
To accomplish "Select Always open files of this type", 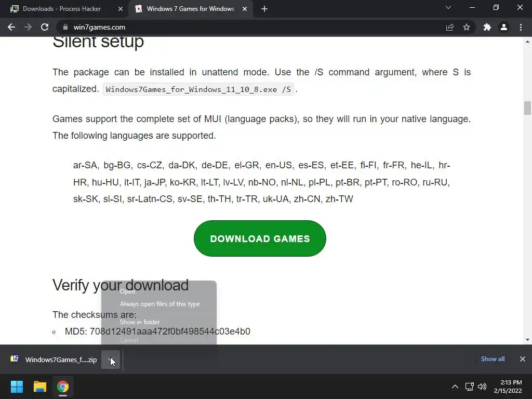I will pyautogui.click(x=159, y=304).
